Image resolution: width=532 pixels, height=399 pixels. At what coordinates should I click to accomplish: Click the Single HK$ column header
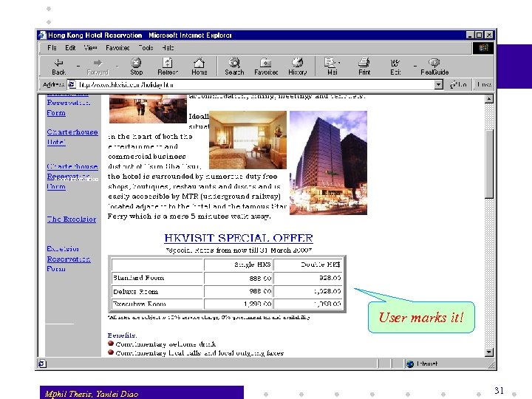click(x=253, y=265)
